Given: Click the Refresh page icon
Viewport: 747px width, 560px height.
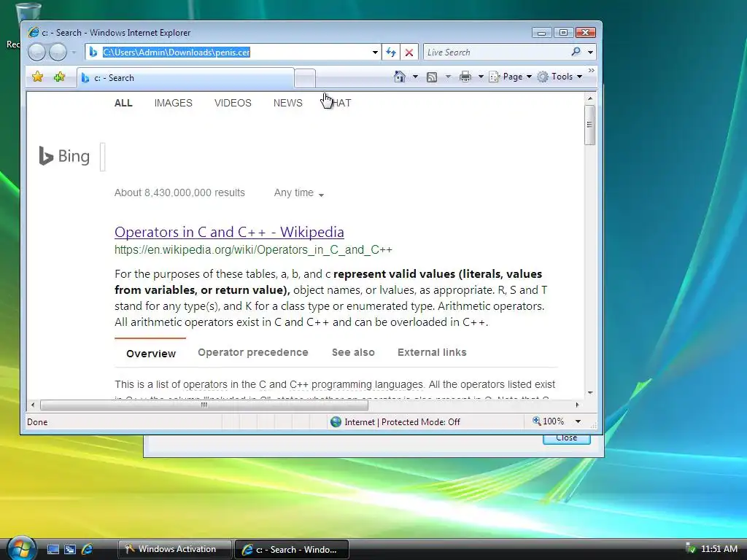Looking at the screenshot, I should (391, 52).
